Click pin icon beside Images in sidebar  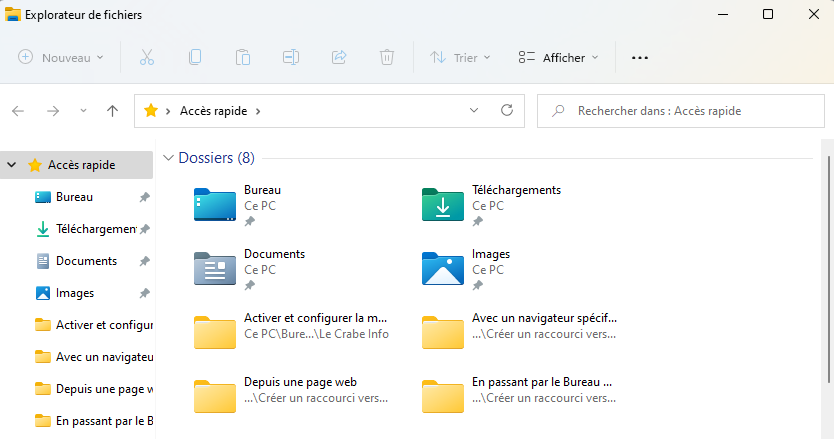144,293
